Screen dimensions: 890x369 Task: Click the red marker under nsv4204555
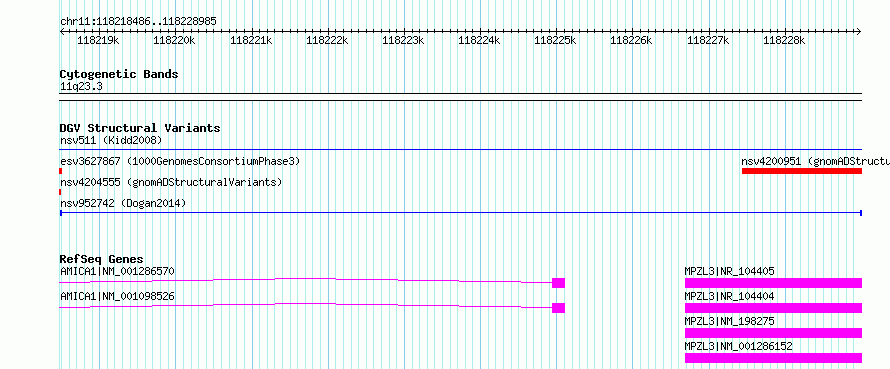click(x=60, y=192)
